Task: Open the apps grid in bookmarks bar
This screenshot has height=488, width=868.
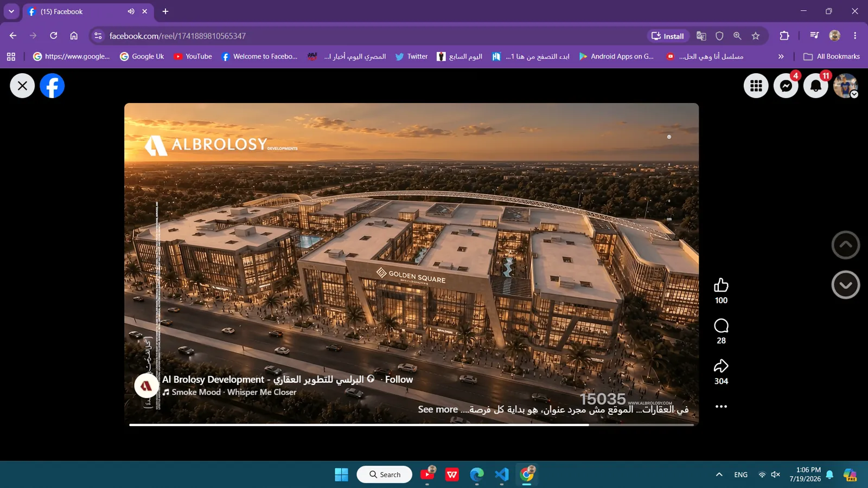Action: point(11,56)
